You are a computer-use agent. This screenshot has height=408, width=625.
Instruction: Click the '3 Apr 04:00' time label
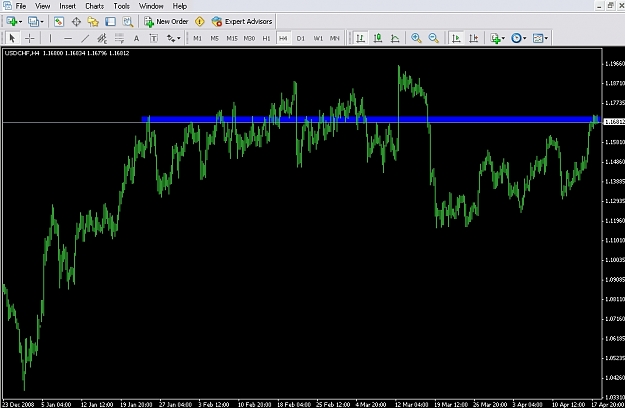tap(529, 404)
